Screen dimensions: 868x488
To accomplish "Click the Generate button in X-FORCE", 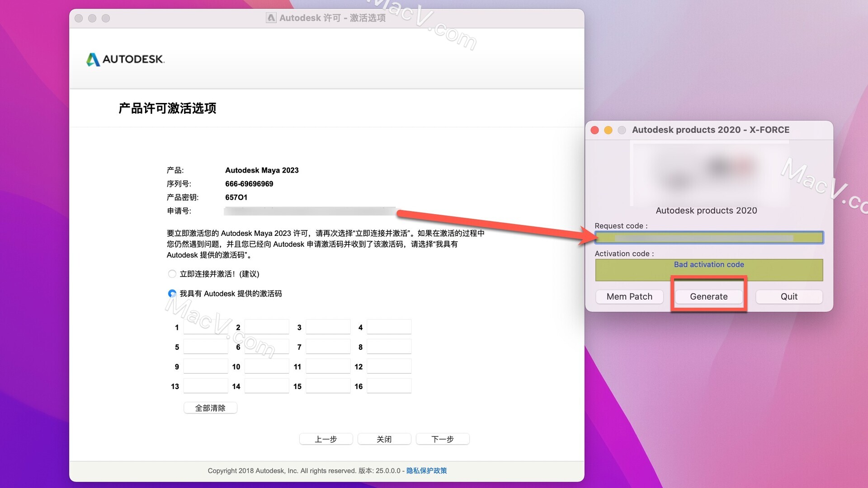I will point(708,297).
